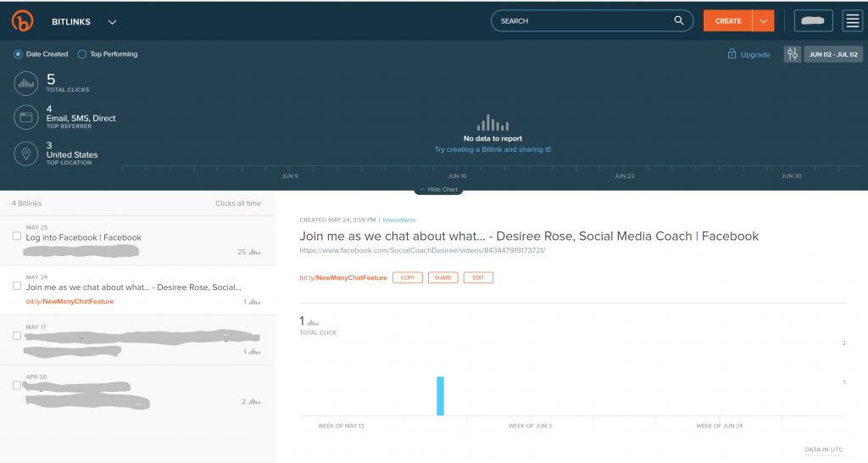Screen dimensions: 868x463
Task: Click bit.ly/NewManyChatFeature link in the list
Action: [70, 302]
